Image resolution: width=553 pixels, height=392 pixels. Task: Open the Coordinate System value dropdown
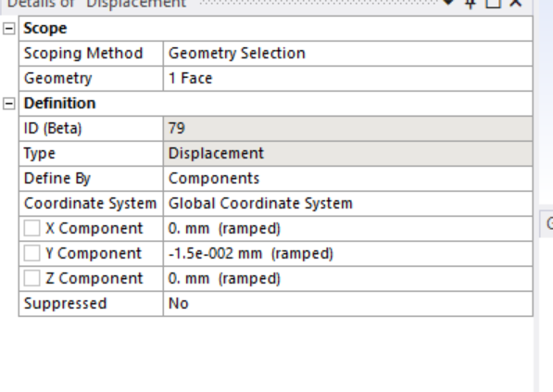(347, 204)
